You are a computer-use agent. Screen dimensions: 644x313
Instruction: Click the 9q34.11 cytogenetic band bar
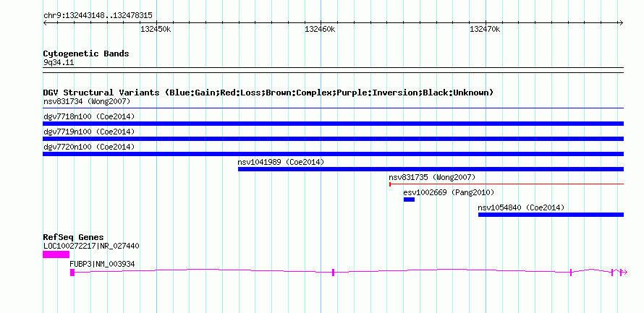333,70
